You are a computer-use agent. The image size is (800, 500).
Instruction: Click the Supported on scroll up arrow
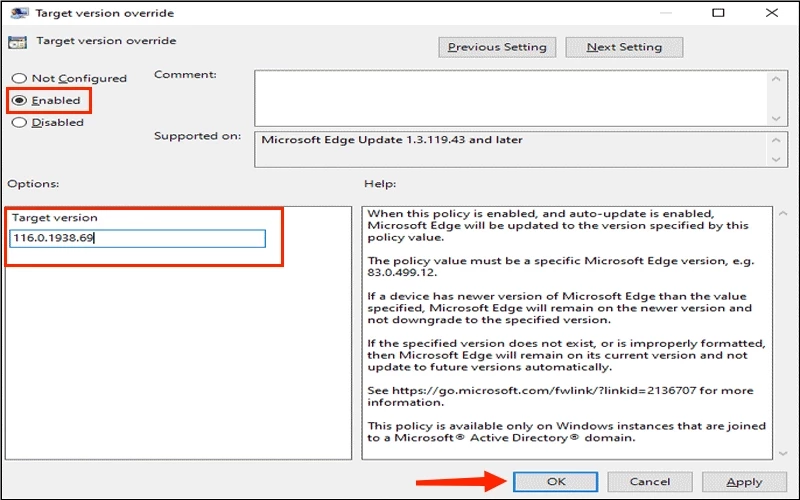[x=776, y=140]
